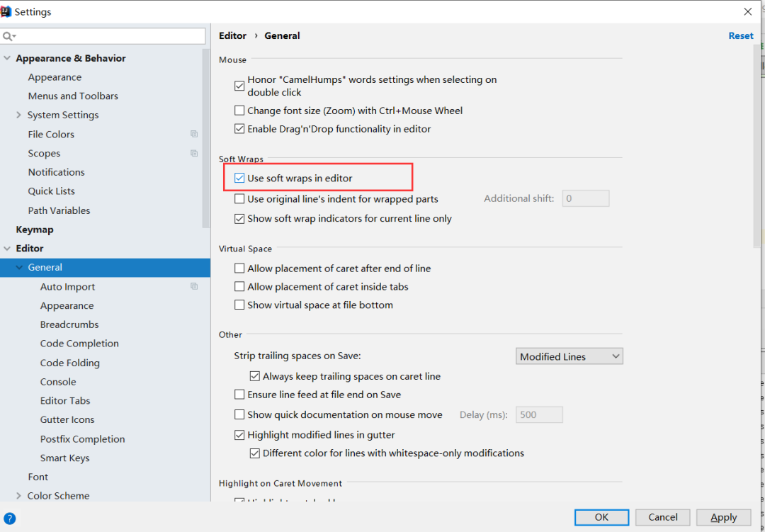
Task: Click the project-level icon beside Scopes
Action: (x=194, y=153)
